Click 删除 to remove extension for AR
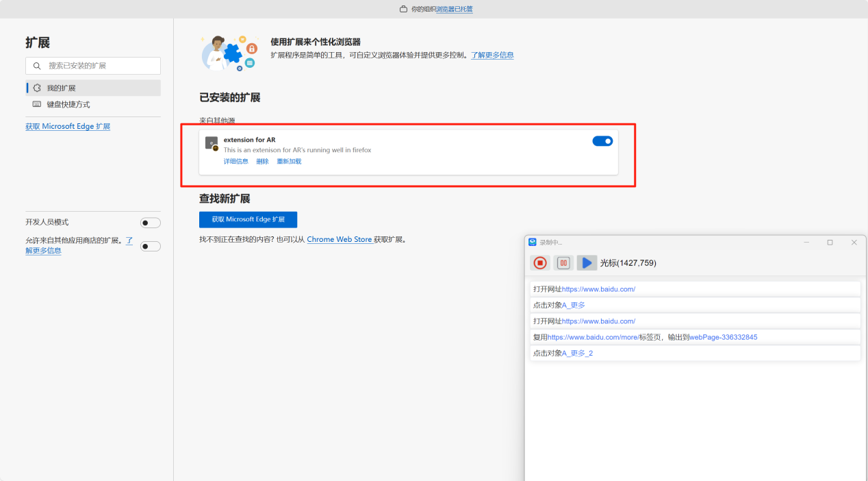868x481 pixels. tap(262, 162)
